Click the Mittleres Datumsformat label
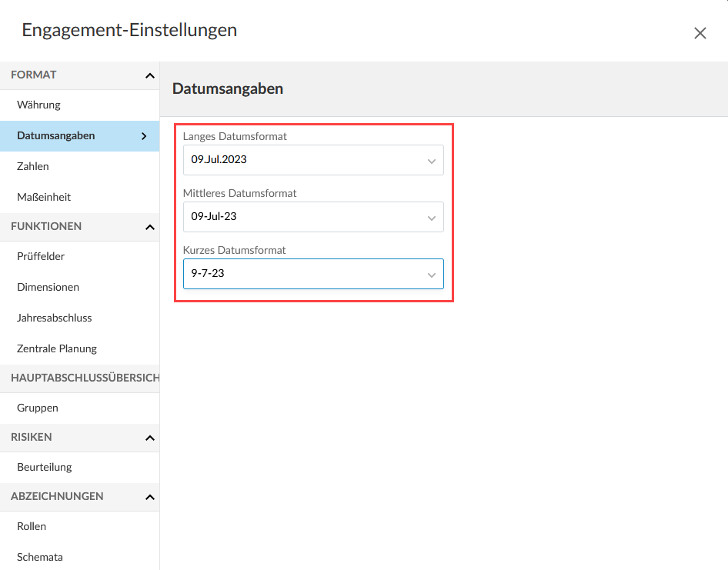The height and width of the screenshot is (570, 728). [x=239, y=194]
